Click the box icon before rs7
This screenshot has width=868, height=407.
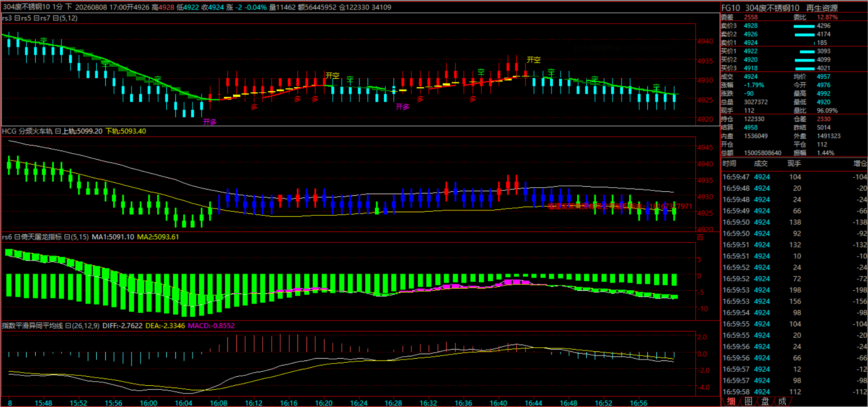coord(37,18)
